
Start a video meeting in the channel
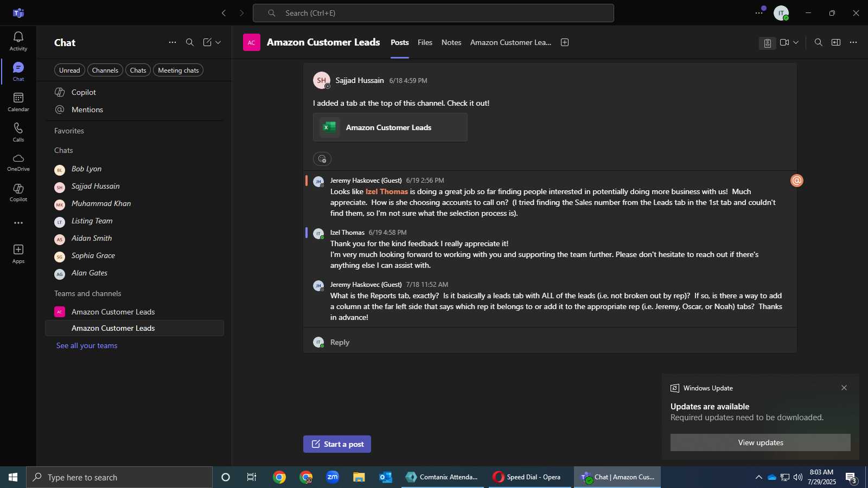[x=784, y=42]
